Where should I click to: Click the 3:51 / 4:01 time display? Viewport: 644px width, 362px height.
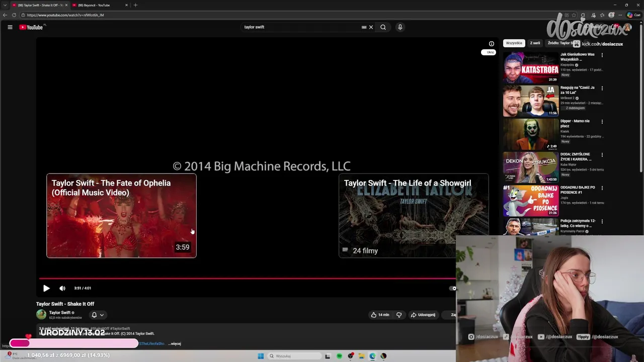coord(83,288)
